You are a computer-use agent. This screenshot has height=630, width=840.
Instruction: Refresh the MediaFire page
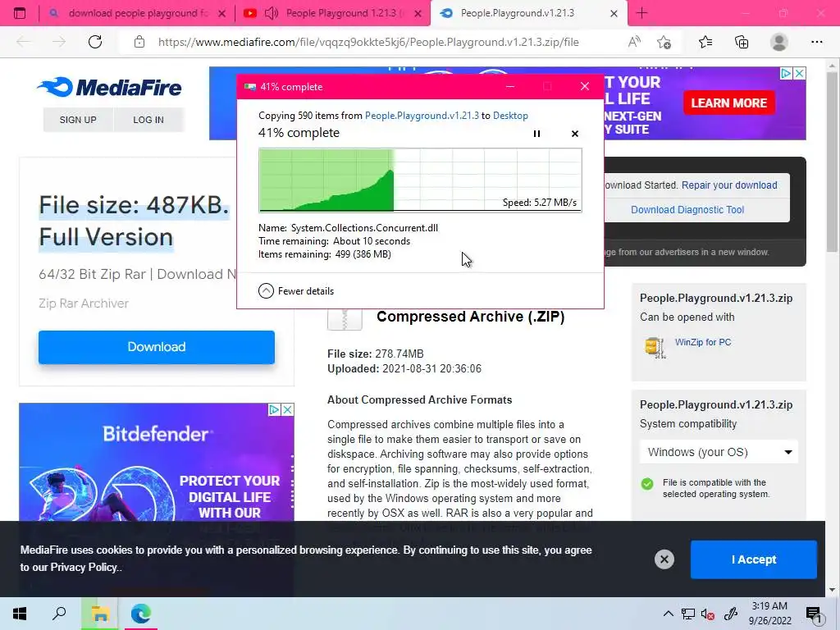pyautogui.click(x=95, y=42)
